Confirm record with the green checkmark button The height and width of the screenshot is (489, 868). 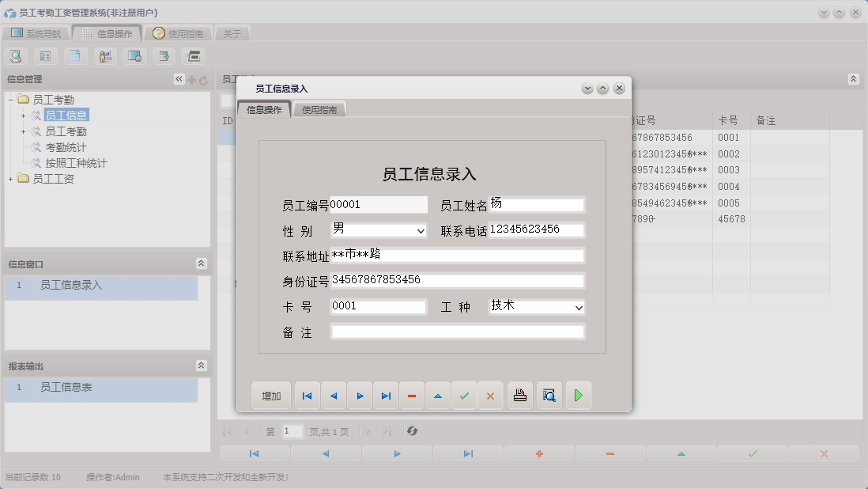[x=464, y=395]
